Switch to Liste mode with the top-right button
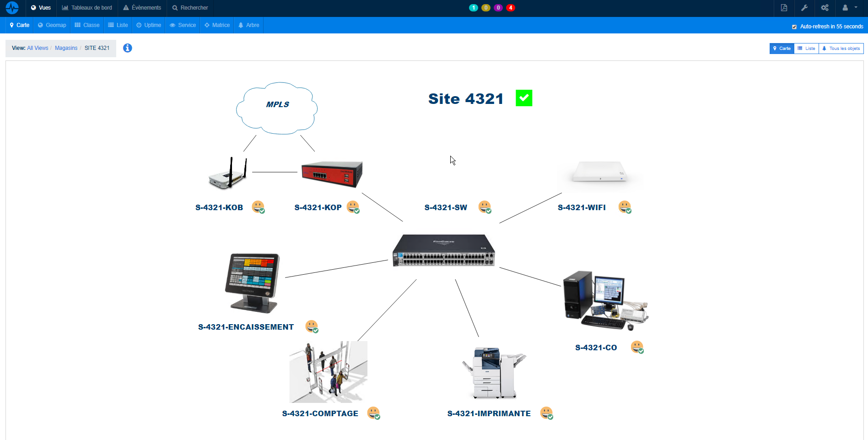This screenshot has height=440, width=868. (806, 48)
